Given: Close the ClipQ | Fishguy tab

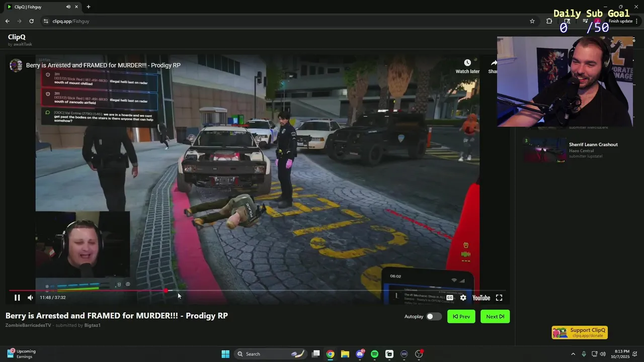Looking at the screenshot, I should click(x=76, y=7).
